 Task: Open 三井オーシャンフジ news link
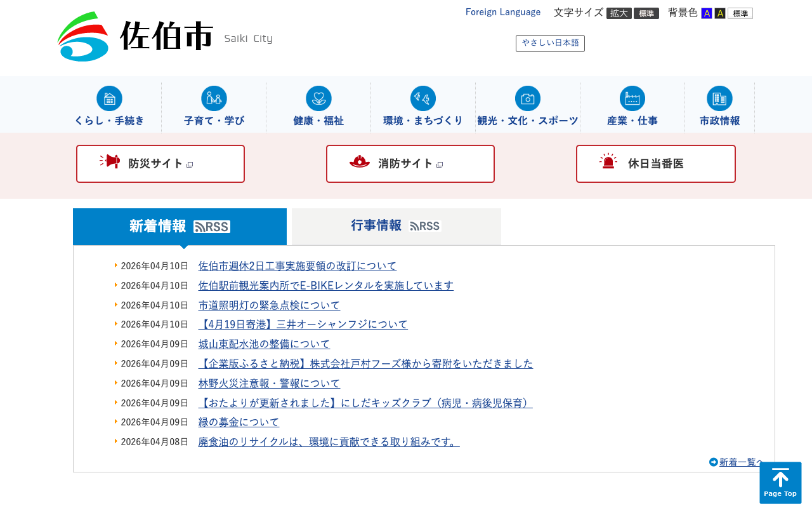[x=303, y=324]
